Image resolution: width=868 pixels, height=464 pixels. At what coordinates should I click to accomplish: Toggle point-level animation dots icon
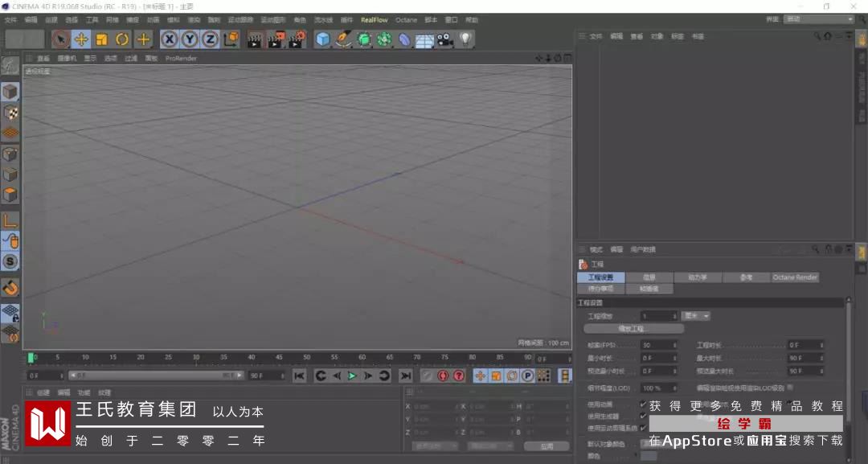[544, 376]
